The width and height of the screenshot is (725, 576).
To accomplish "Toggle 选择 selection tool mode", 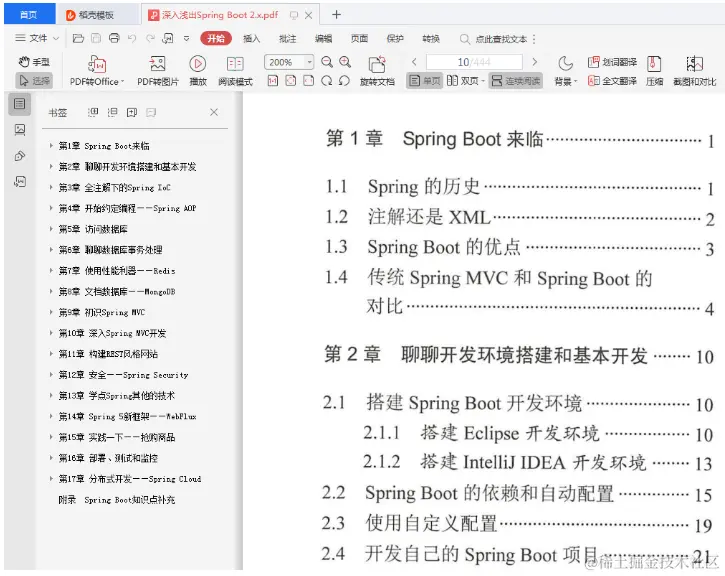I will (x=34, y=81).
